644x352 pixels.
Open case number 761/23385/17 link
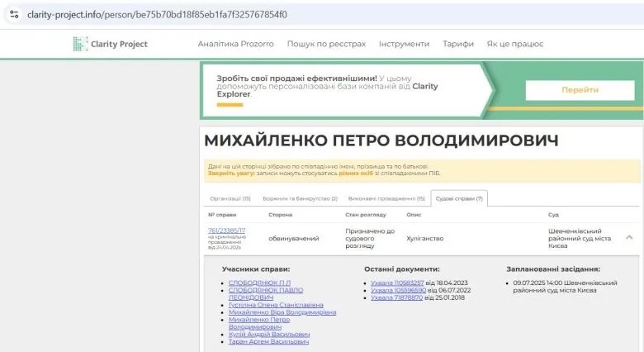pos(227,231)
